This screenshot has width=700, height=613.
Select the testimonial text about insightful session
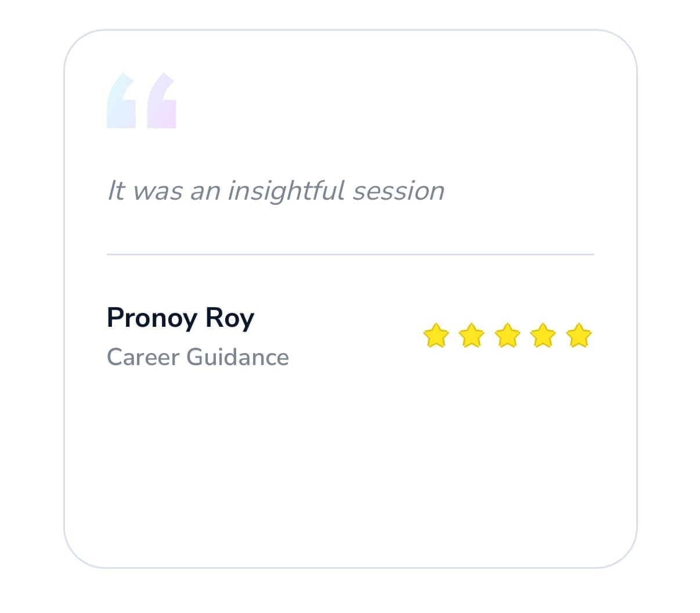(276, 191)
